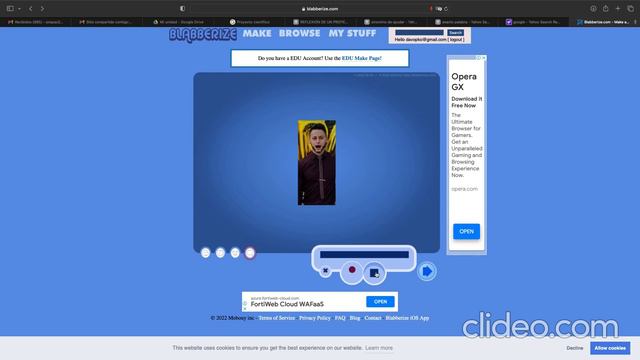The image size is (640, 360).
Task: Click the Safari share icon
Action: pos(606,9)
